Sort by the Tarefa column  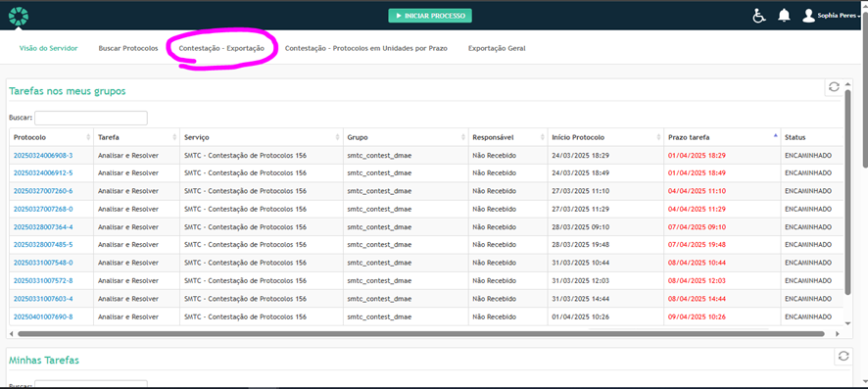[x=137, y=137]
